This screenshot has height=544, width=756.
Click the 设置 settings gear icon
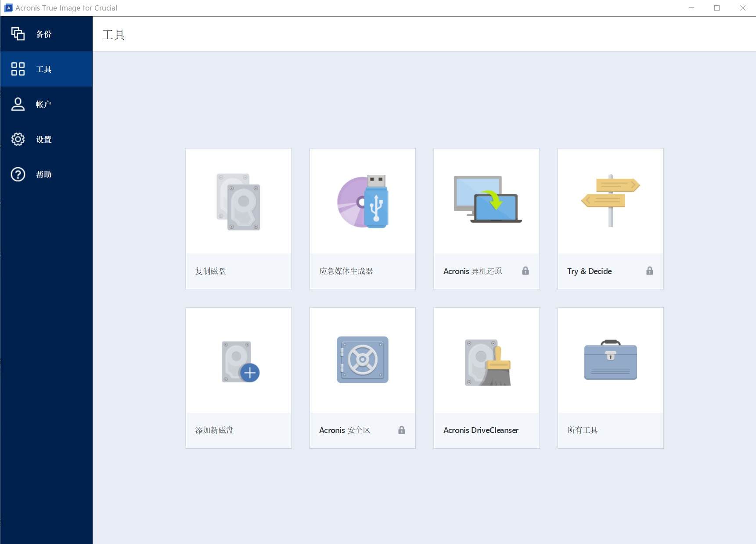point(18,139)
